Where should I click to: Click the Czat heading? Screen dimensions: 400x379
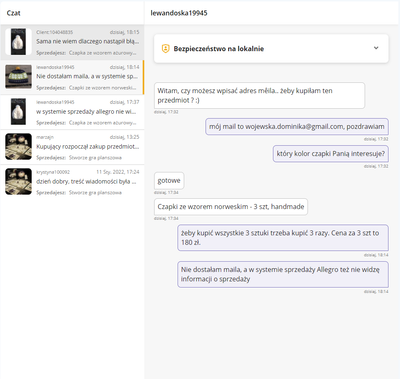pos(14,13)
